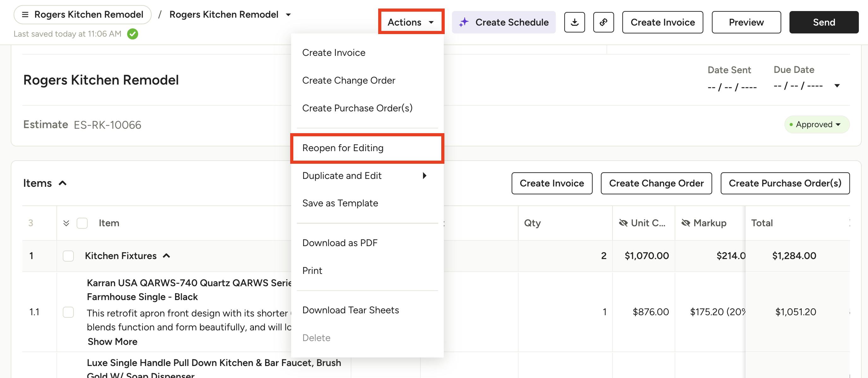
Task: Click the Date Sent date field
Action: [x=732, y=87]
